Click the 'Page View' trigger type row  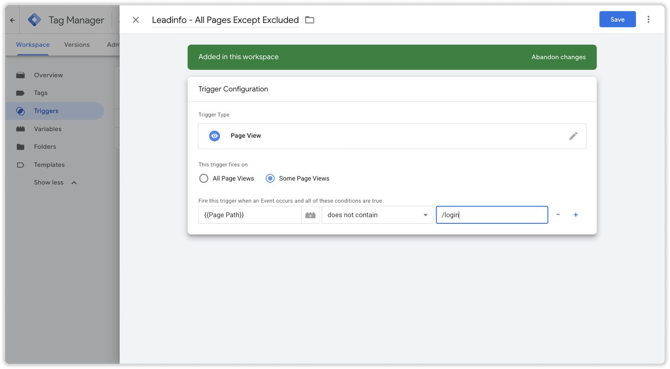pyautogui.click(x=392, y=136)
